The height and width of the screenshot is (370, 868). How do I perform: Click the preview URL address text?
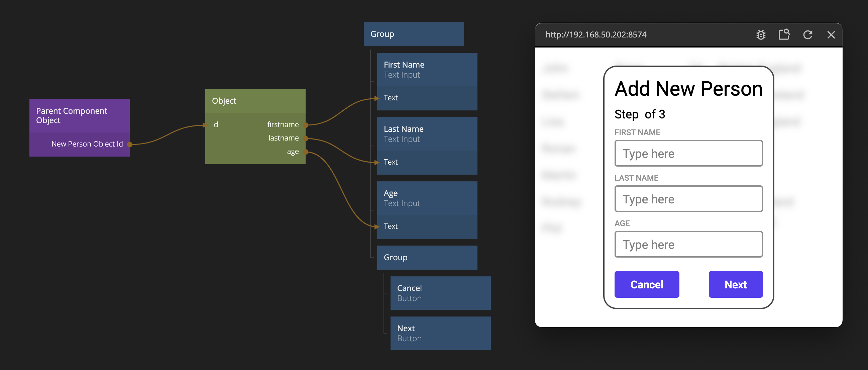click(595, 35)
